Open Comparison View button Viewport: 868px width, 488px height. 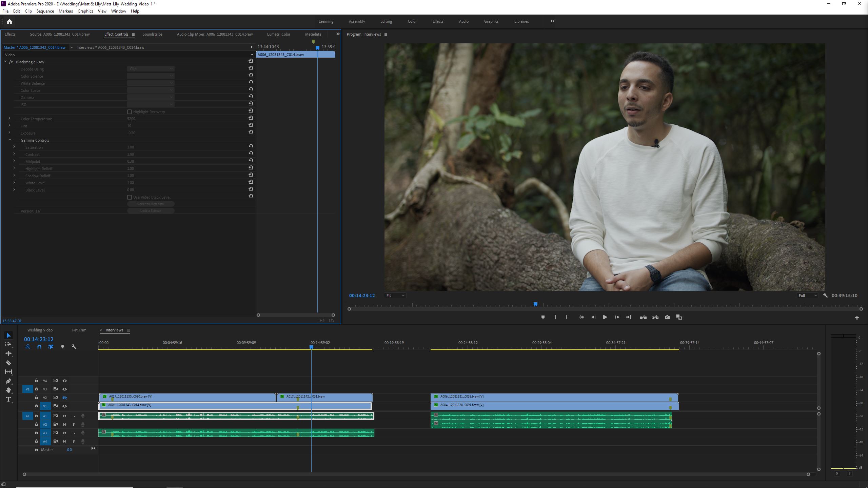tap(679, 317)
